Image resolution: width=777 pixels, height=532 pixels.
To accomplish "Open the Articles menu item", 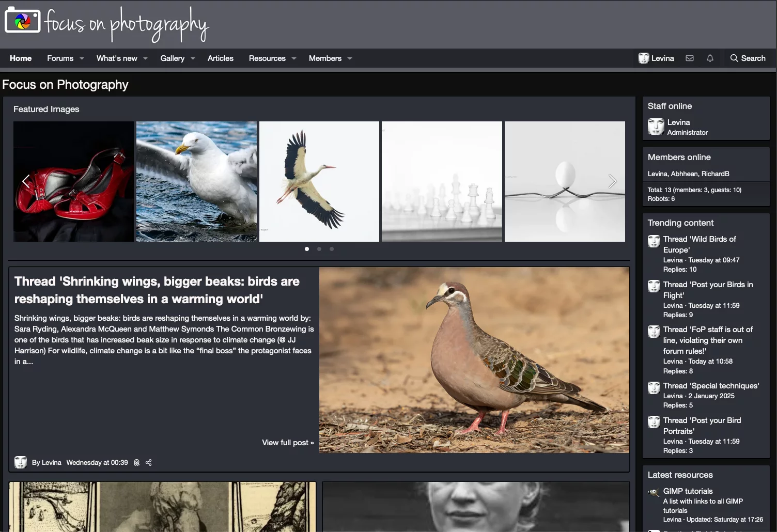I will pyautogui.click(x=221, y=58).
